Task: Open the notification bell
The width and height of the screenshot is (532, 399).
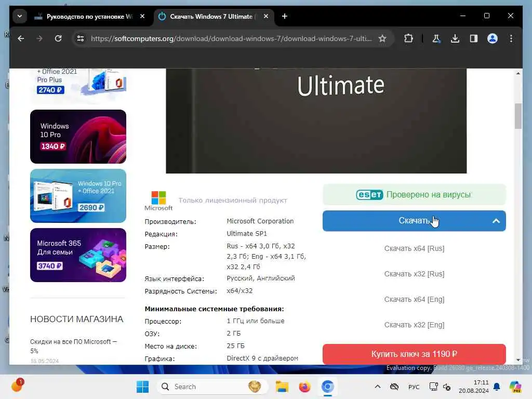Action: (x=497, y=387)
